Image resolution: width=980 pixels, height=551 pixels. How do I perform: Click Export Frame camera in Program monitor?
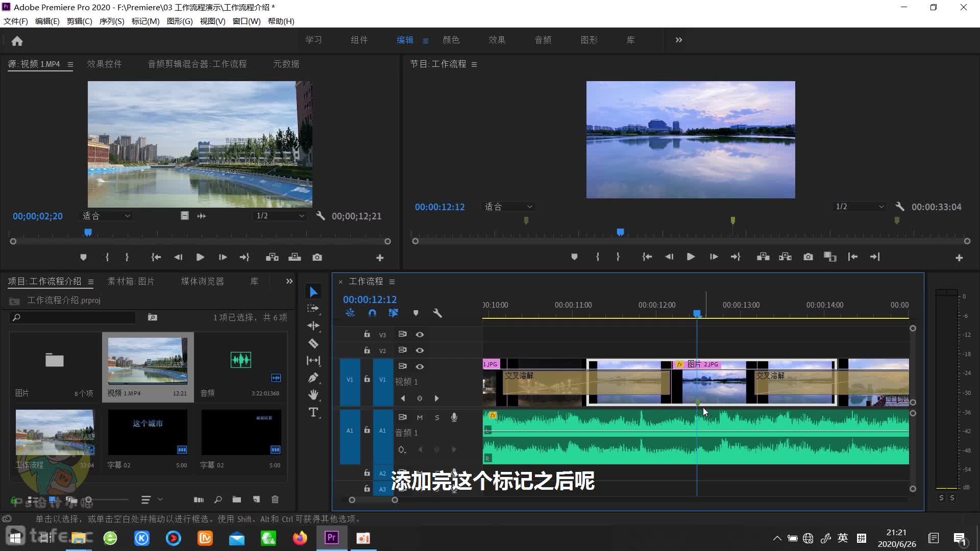coord(808,257)
